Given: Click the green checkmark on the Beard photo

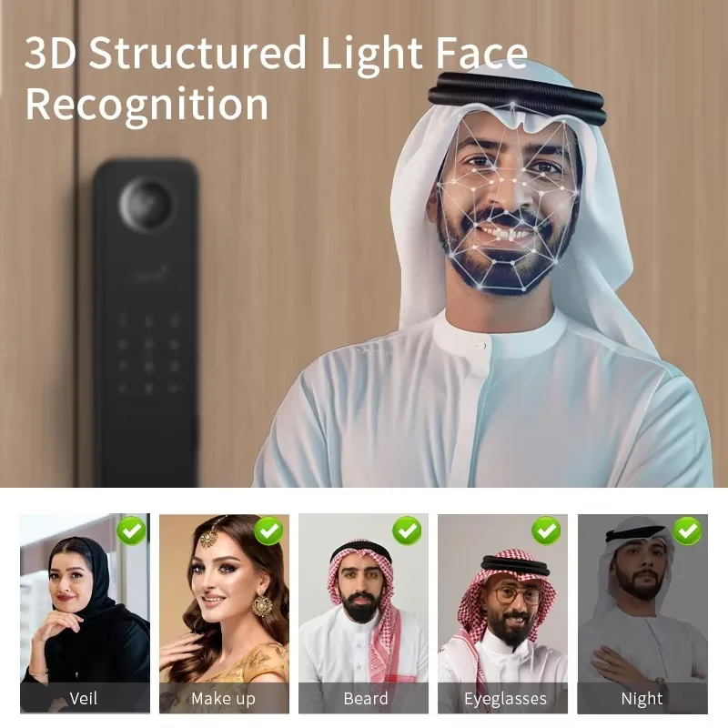Looking at the screenshot, I should click(407, 531).
